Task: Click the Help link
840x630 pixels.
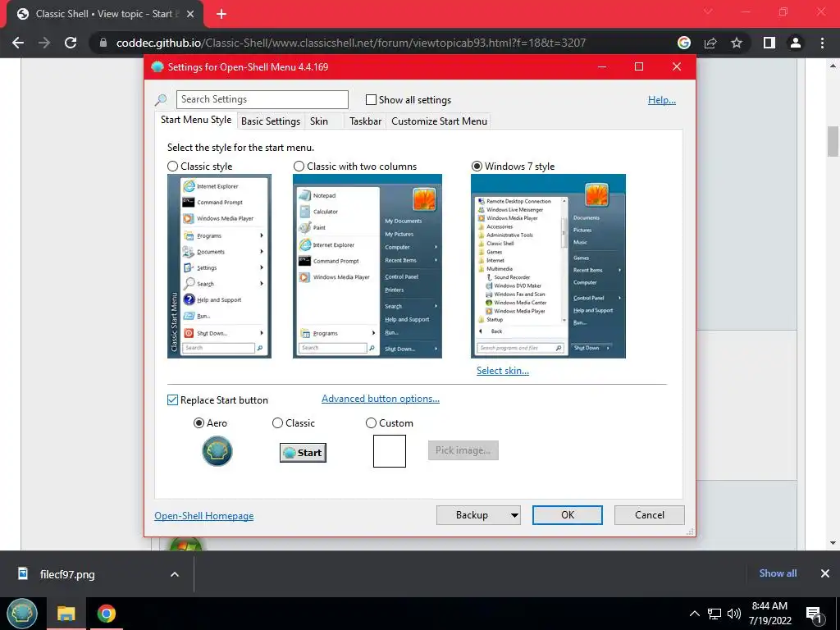Action: [662, 100]
